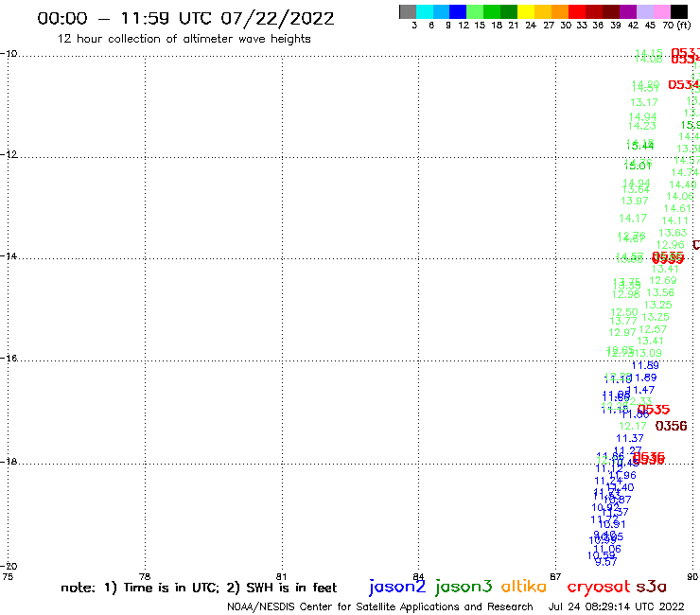Select the wave height value 12.57

tap(653, 329)
